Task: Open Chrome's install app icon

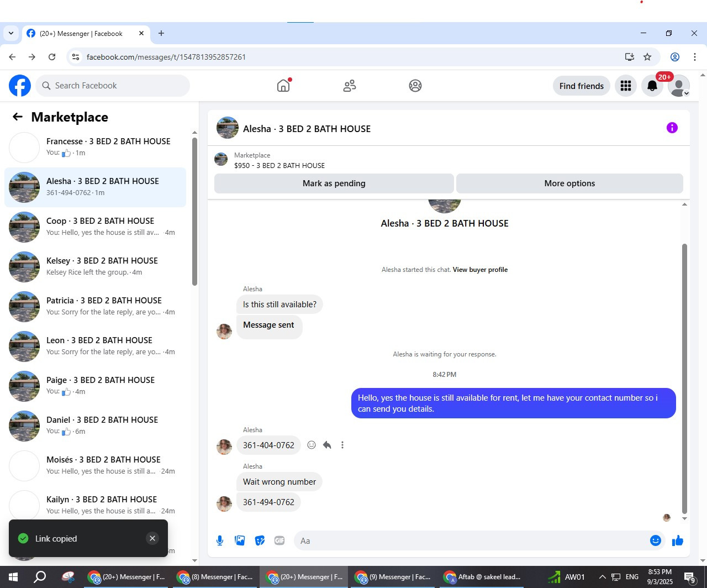Action: [629, 57]
